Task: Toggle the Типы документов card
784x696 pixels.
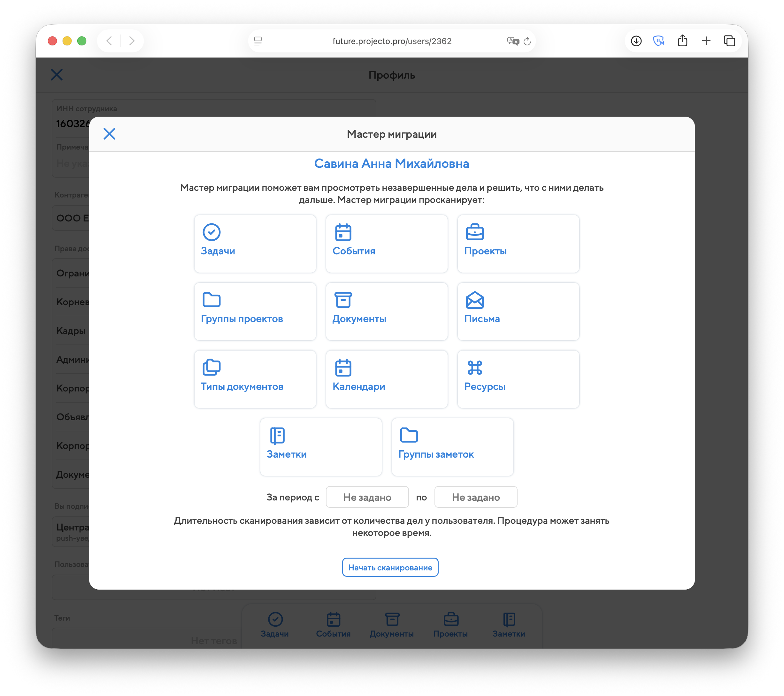Action: (x=255, y=379)
